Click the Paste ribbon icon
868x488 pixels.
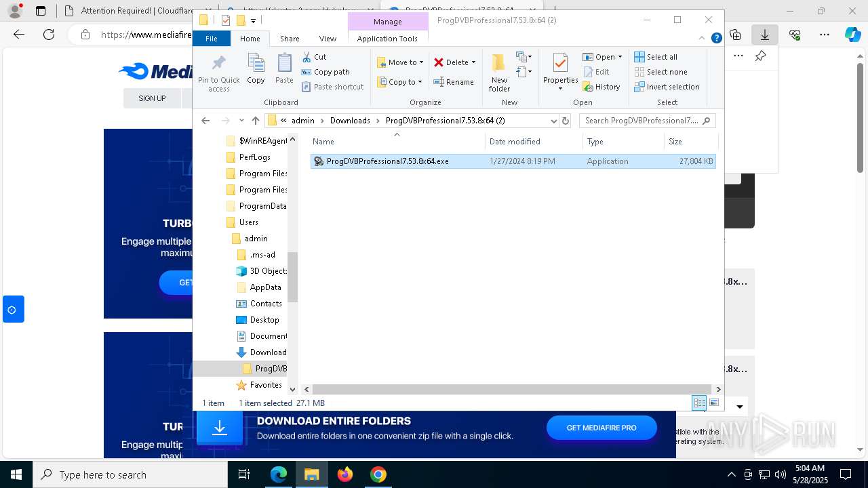[x=284, y=68]
